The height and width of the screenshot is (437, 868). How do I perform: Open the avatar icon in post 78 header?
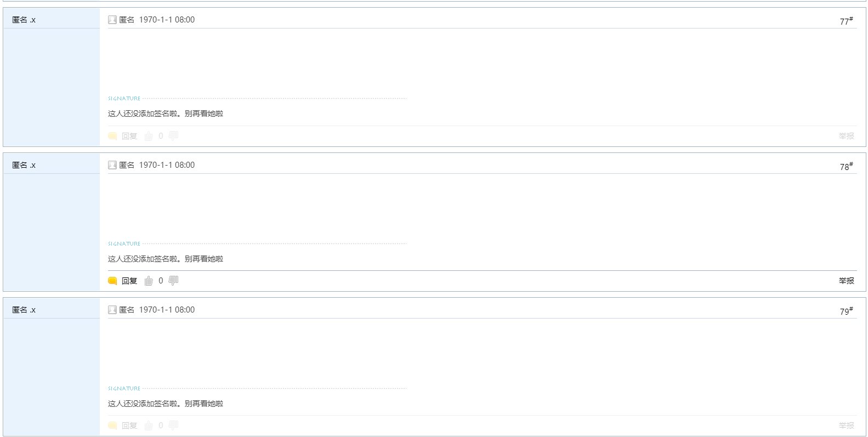pyautogui.click(x=112, y=165)
